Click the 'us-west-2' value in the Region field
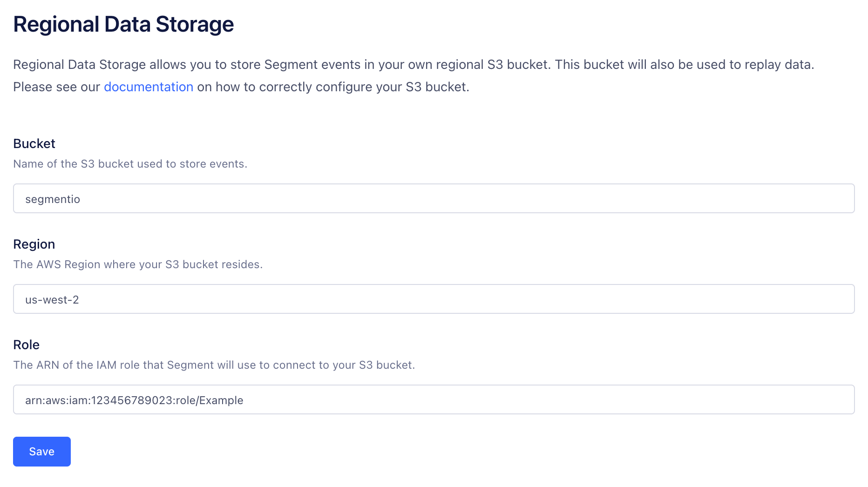 coord(52,300)
